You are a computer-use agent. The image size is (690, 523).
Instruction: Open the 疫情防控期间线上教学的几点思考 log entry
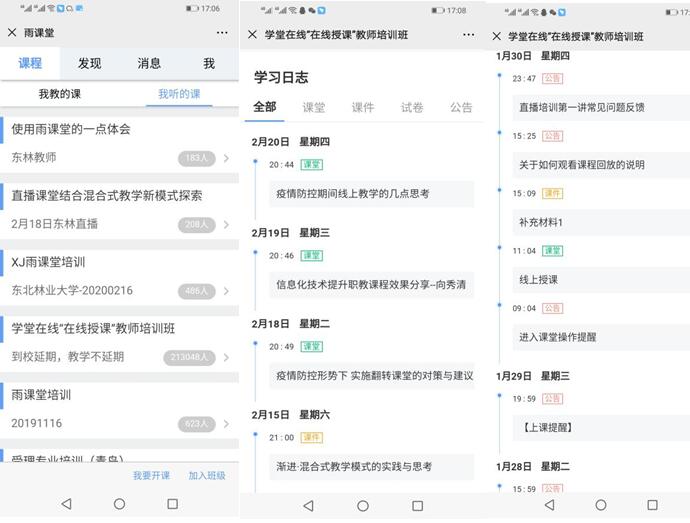click(353, 194)
